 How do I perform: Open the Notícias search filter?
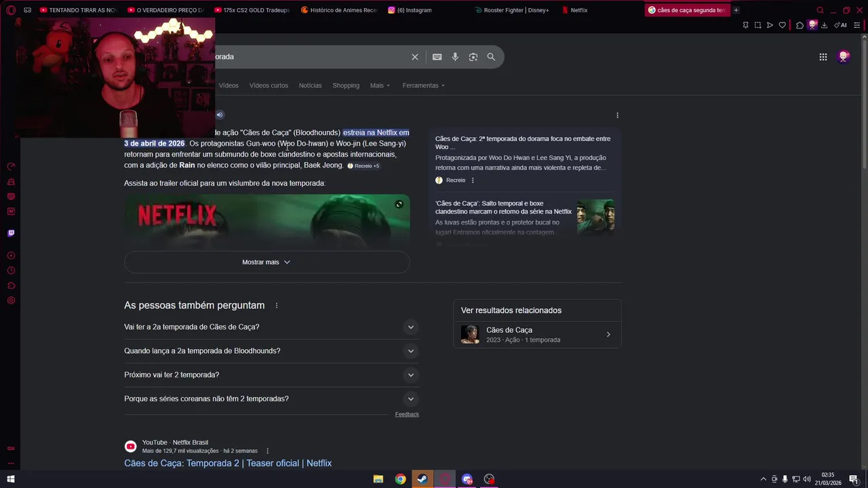point(310,85)
